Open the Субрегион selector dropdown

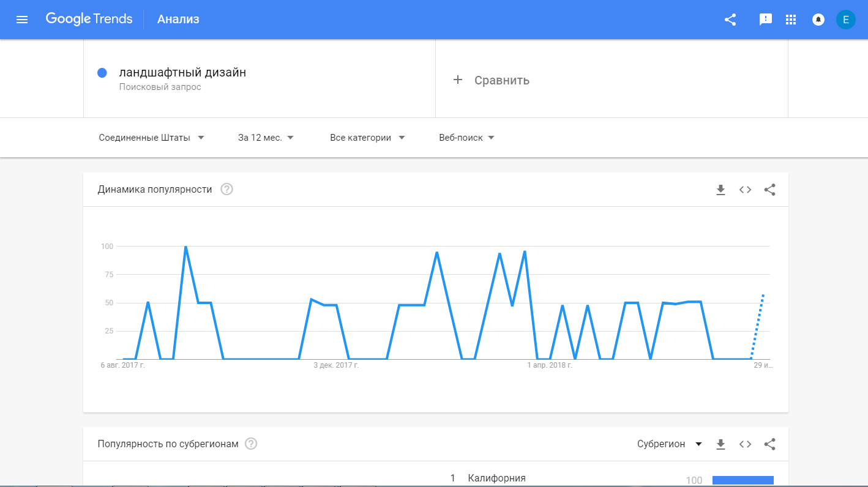[x=669, y=444]
